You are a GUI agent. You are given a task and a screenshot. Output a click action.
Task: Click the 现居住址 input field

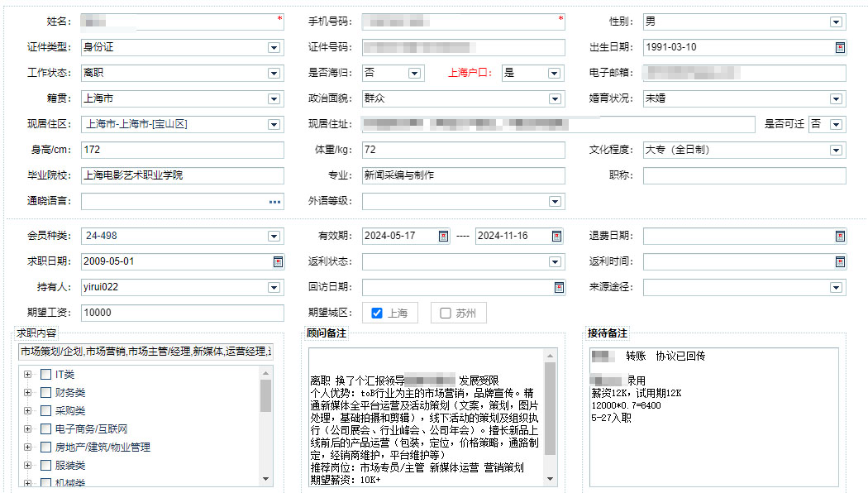point(559,125)
